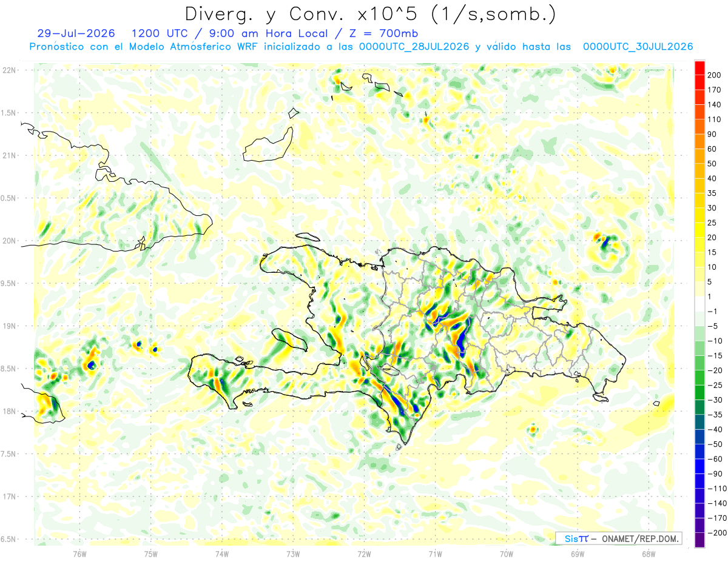728x562 pixels.
Task: Click the '-60' color scale value
Action: [714, 459]
